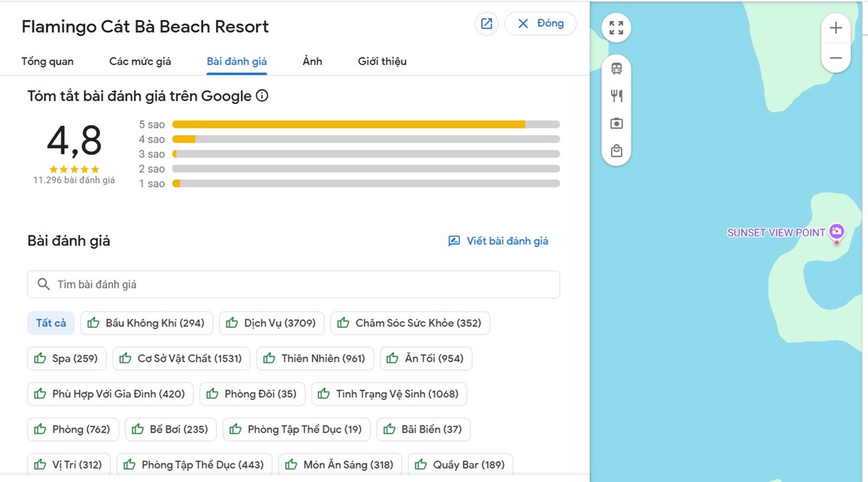Filter reviews by Thiên Nhiên (961)

(x=315, y=358)
